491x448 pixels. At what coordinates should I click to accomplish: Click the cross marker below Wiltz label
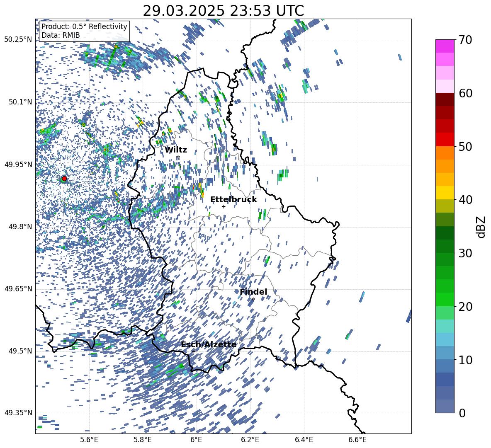178,157
